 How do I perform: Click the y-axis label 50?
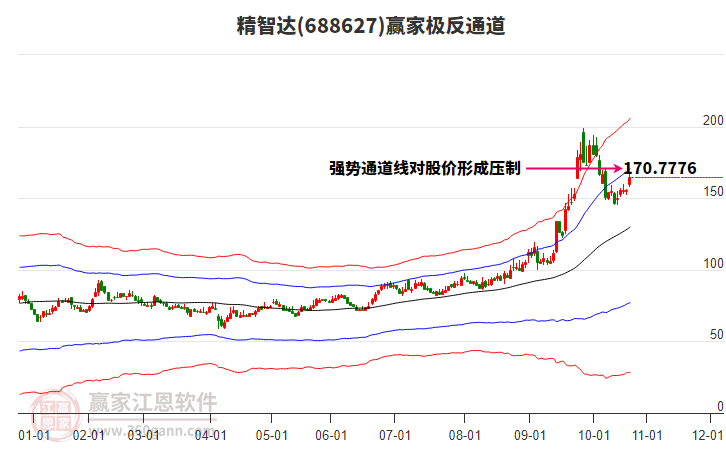click(717, 335)
